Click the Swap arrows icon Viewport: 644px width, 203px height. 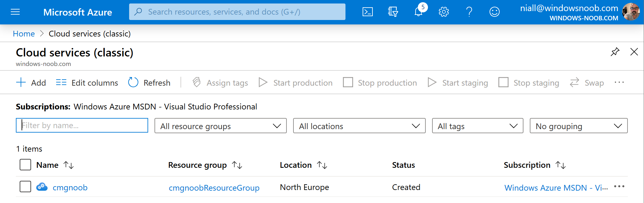point(575,82)
